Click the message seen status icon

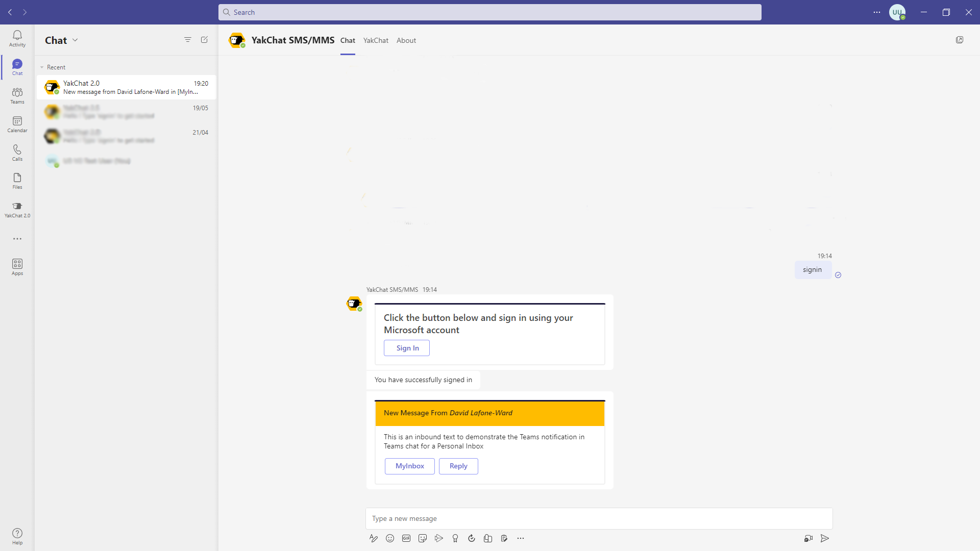point(838,275)
